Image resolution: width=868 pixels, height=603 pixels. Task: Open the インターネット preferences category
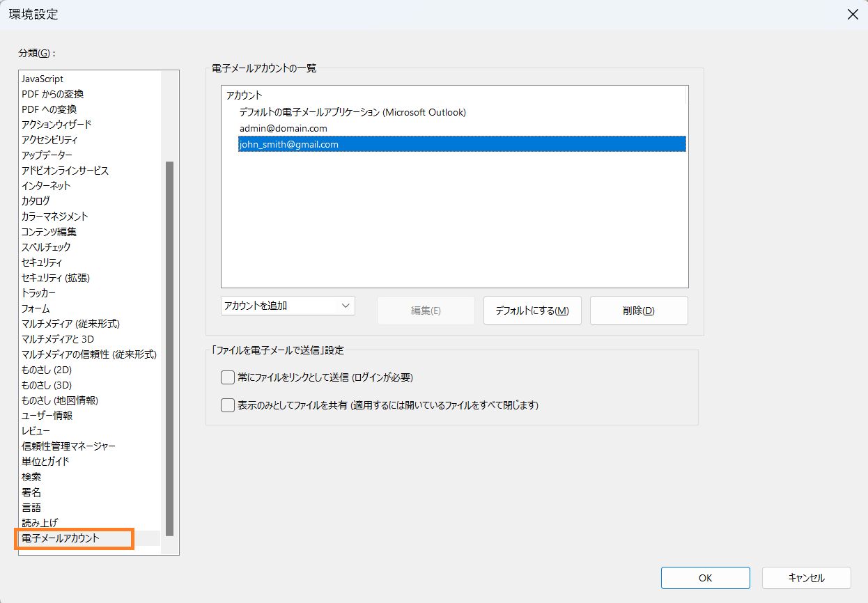click(46, 185)
